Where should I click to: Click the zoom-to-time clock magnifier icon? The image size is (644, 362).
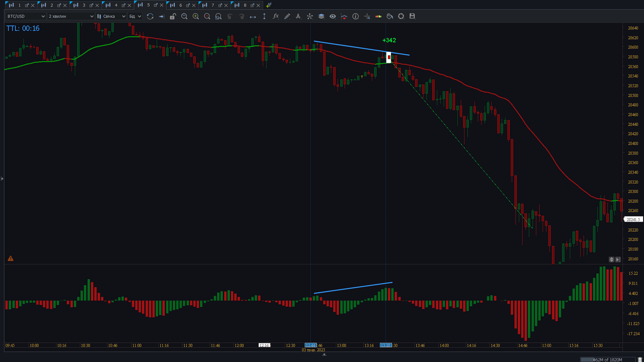(184, 16)
